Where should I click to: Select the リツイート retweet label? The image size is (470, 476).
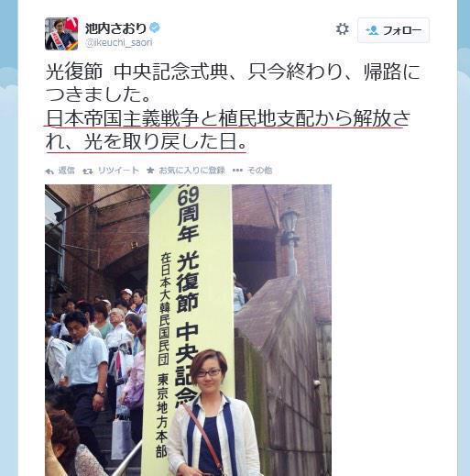coord(118,171)
